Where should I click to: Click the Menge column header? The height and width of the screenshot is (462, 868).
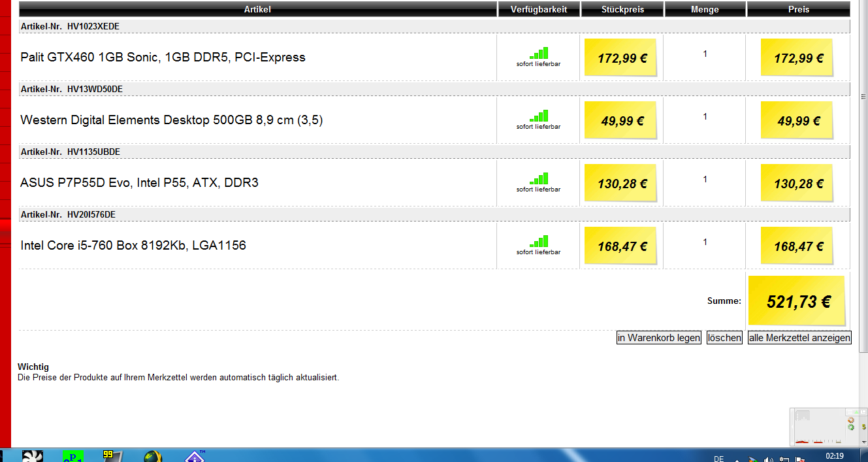tap(705, 9)
